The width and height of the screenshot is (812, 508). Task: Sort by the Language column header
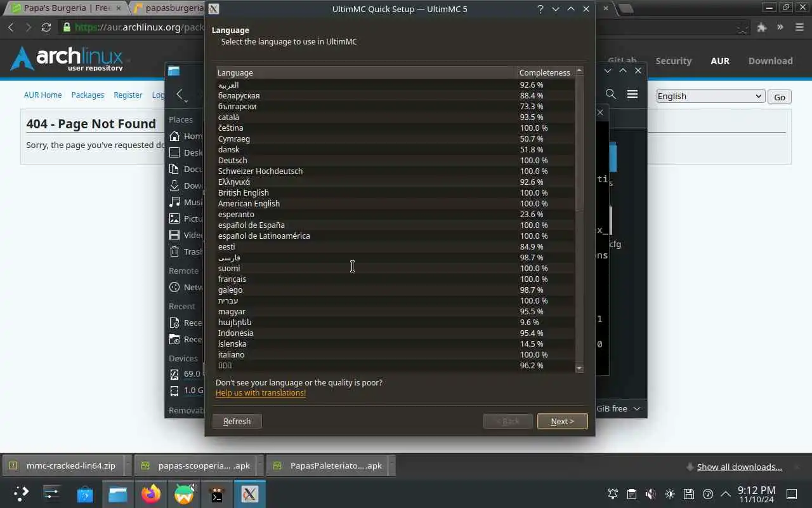pyautogui.click(x=366, y=72)
